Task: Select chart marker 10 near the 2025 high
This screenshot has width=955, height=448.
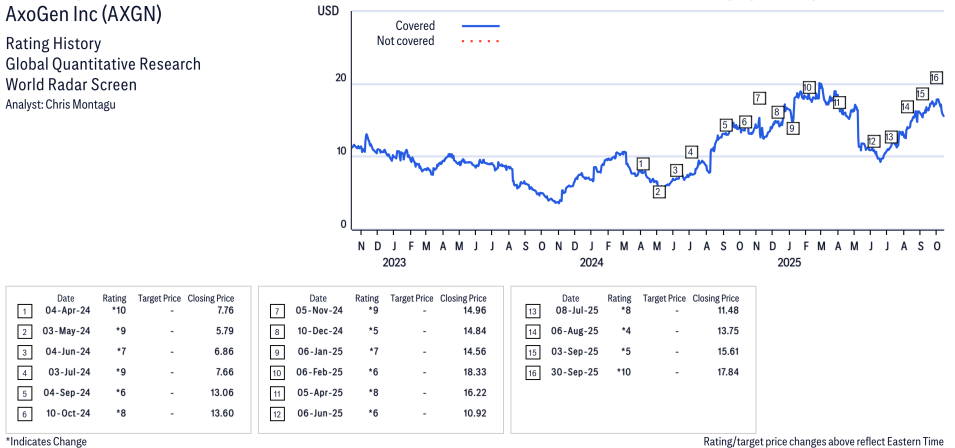Action: coord(808,87)
